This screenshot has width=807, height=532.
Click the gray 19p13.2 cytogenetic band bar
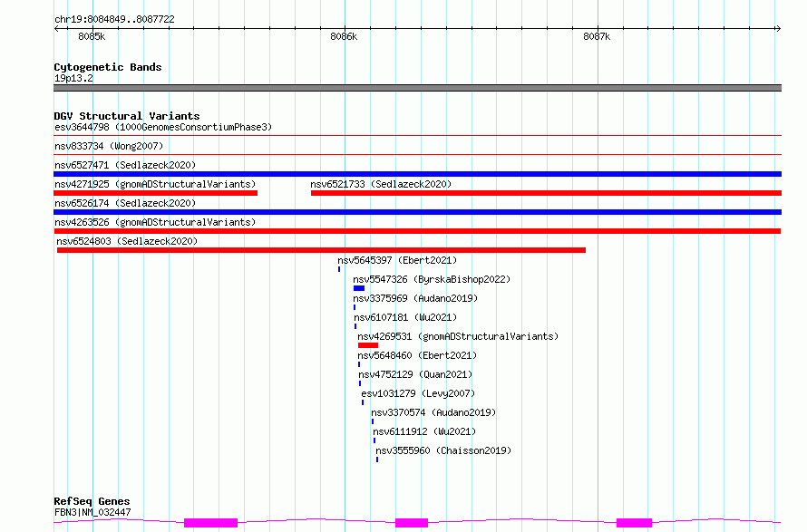click(417, 88)
